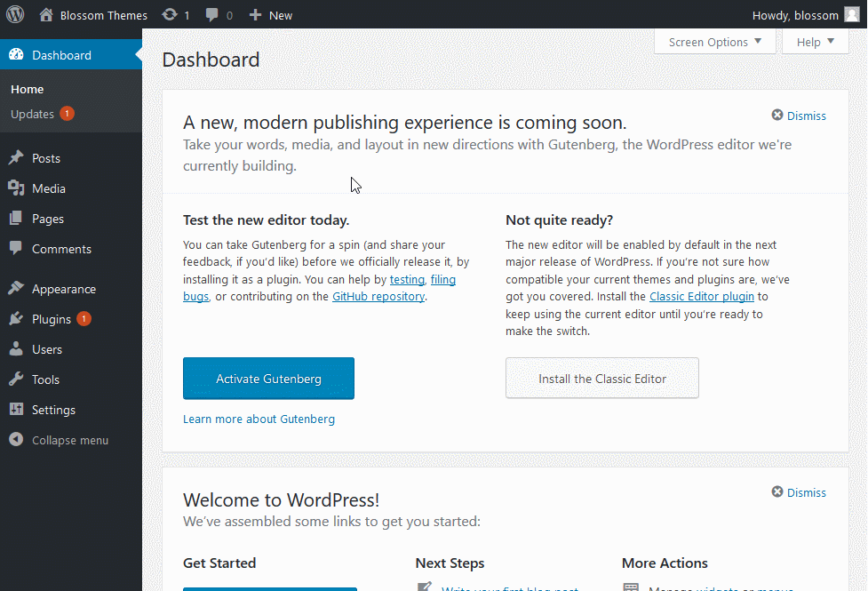
Task: Collapse the sidebar menu using arrow icon
Action: tap(16, 440)
